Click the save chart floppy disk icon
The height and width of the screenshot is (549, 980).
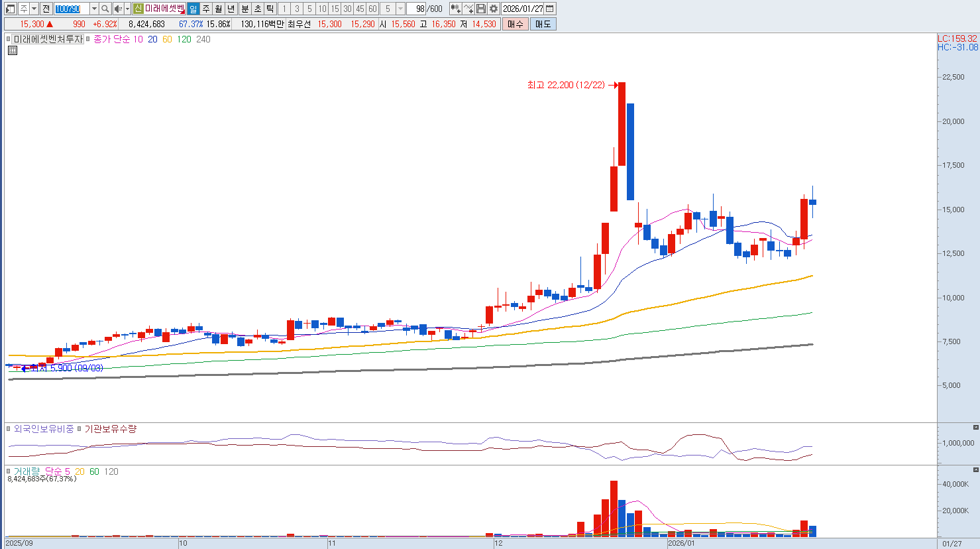pos(481,9)
